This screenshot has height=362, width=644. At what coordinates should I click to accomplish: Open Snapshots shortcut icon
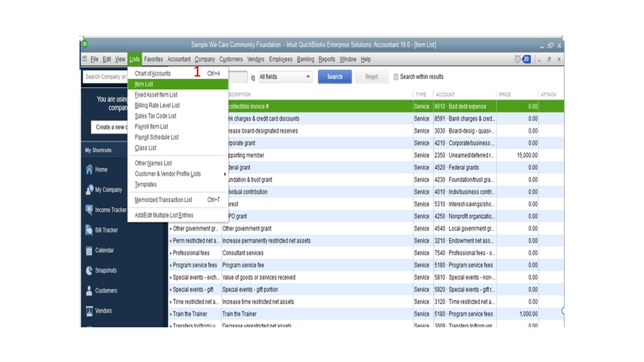[x=89, y=270]
